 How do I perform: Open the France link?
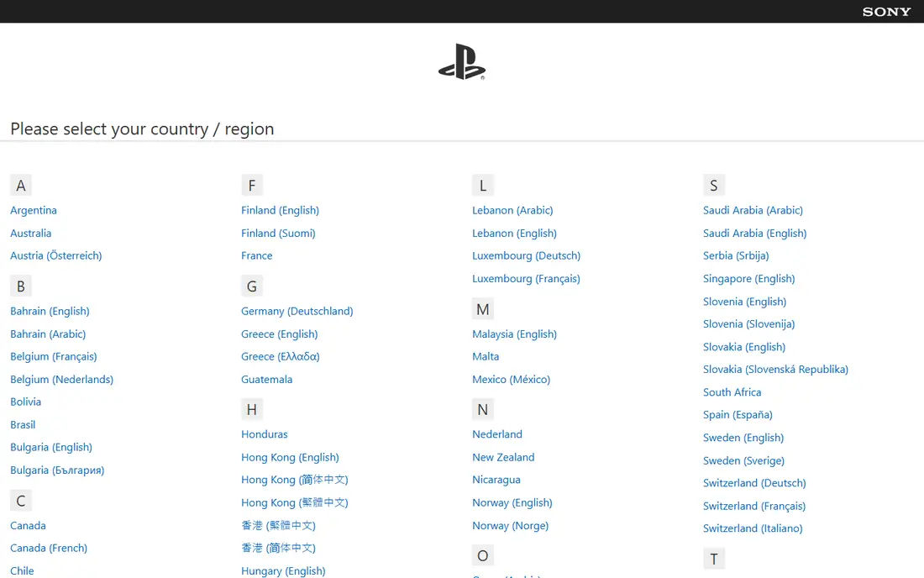coord(257,255)
